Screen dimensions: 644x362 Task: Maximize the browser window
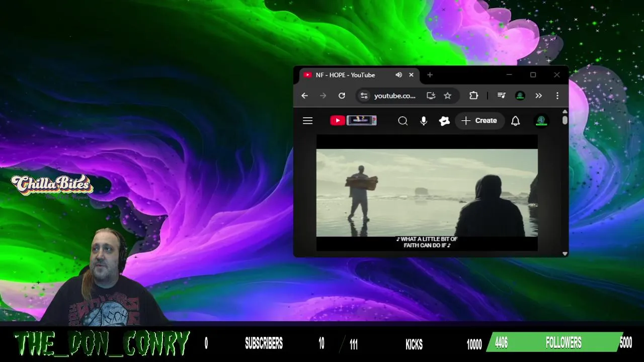coord(533,75)
